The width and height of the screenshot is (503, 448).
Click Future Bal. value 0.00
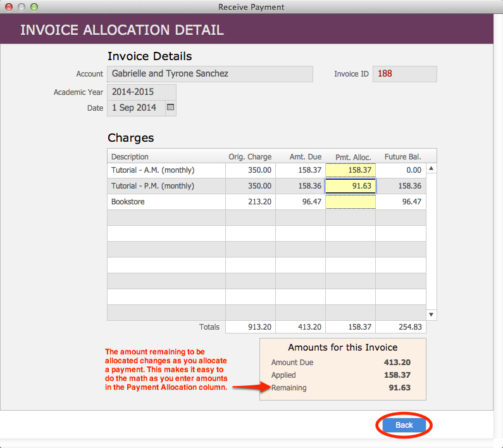pos(414,170)
